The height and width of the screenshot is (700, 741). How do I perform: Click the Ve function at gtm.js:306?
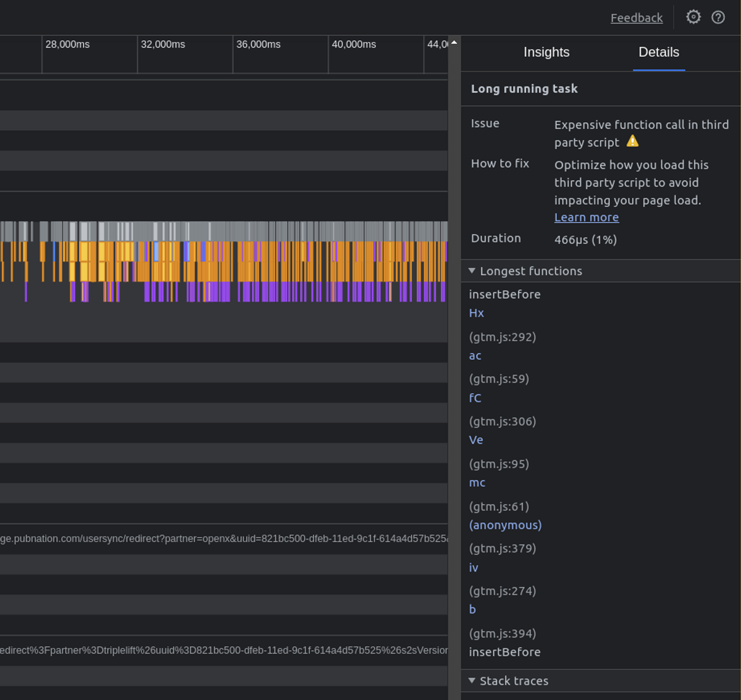pyautogui.click(x=476, y=440)
